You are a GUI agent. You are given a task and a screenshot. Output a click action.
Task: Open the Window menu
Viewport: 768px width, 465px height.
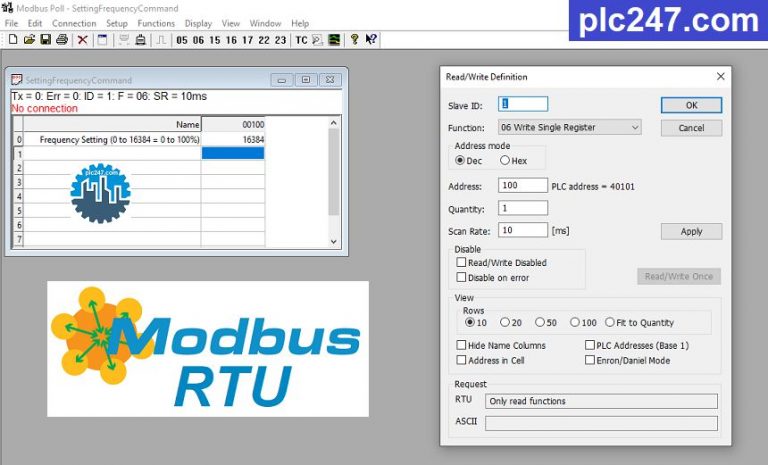265,23
